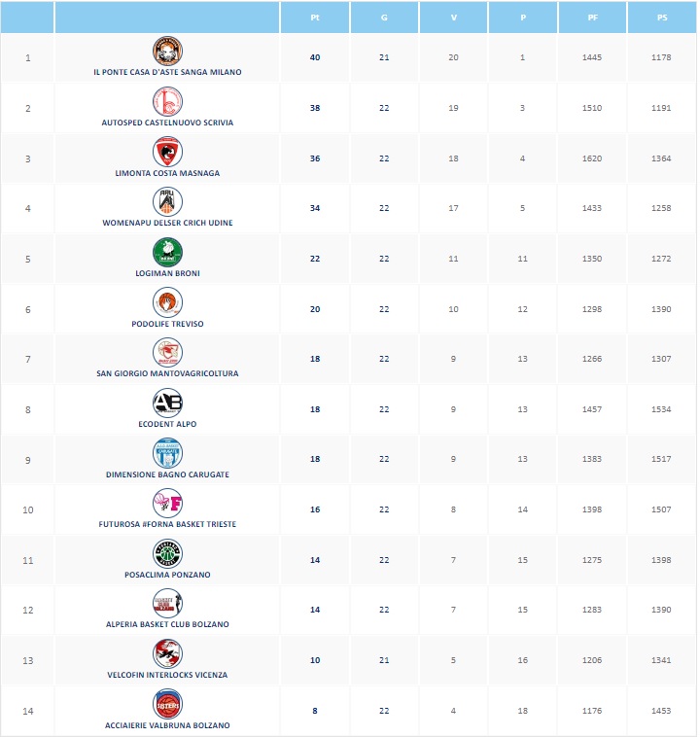Sort table by the PF column header
The image size is (700, 737).
coord(592,18)
